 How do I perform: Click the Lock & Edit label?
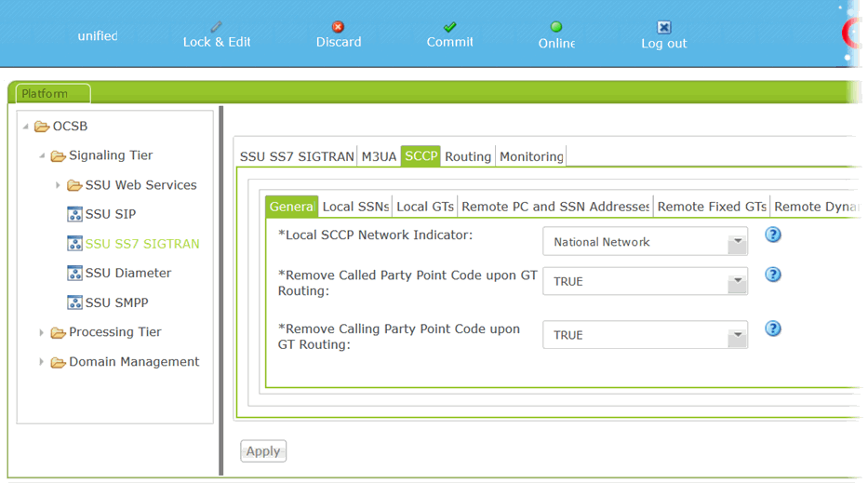coord(217,42)
